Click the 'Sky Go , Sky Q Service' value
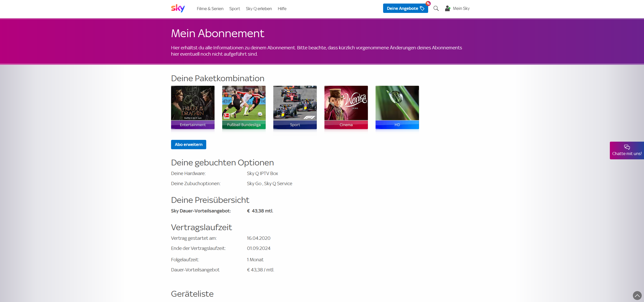 click(x=269, y=184)
